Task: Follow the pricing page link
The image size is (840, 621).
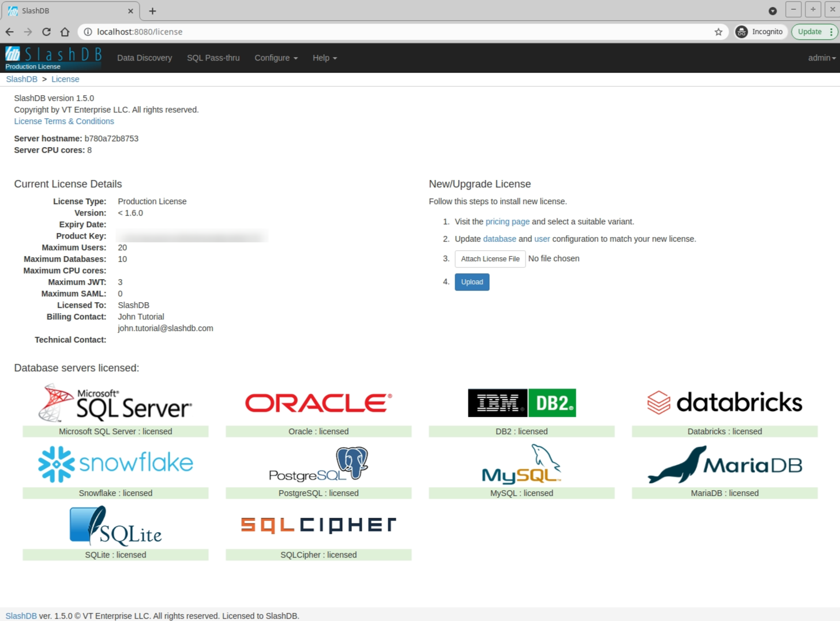Action: pos(507,221)
